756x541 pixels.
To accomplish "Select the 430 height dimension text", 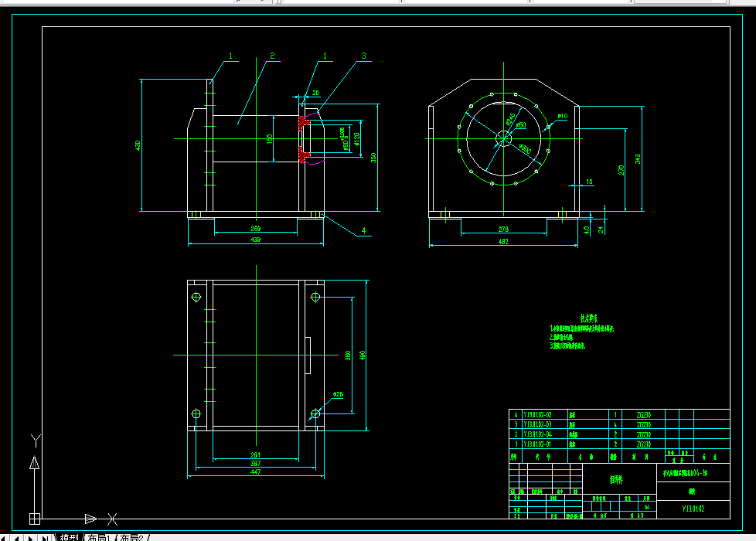I will coord(138,145).
